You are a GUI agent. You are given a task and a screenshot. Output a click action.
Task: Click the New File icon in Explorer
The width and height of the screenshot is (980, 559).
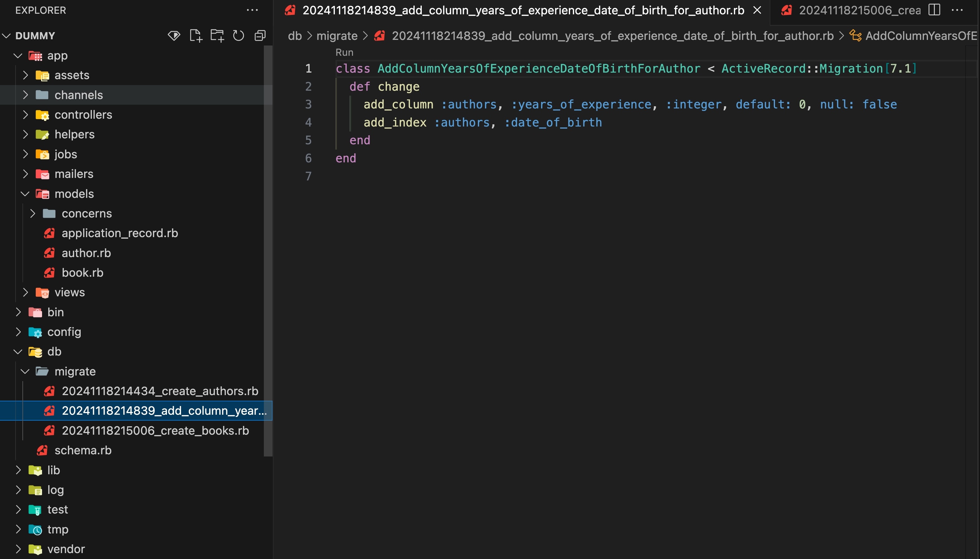(196, 36)
